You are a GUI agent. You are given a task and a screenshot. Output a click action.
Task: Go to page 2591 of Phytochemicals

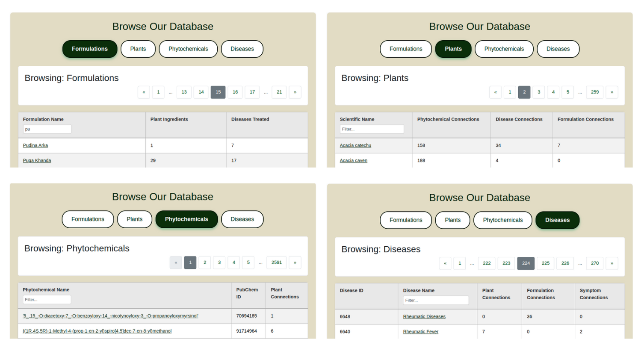click(x=276, y=262)
